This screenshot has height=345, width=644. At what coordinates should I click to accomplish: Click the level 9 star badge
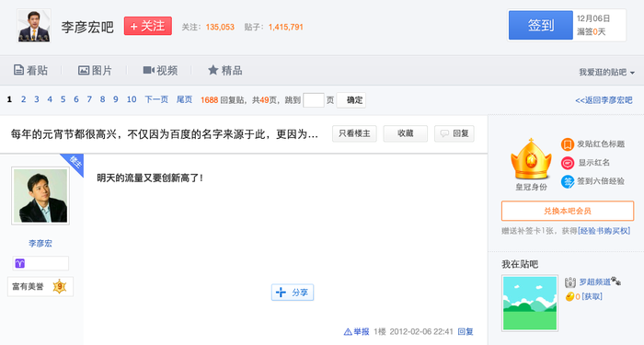(60, 286)
